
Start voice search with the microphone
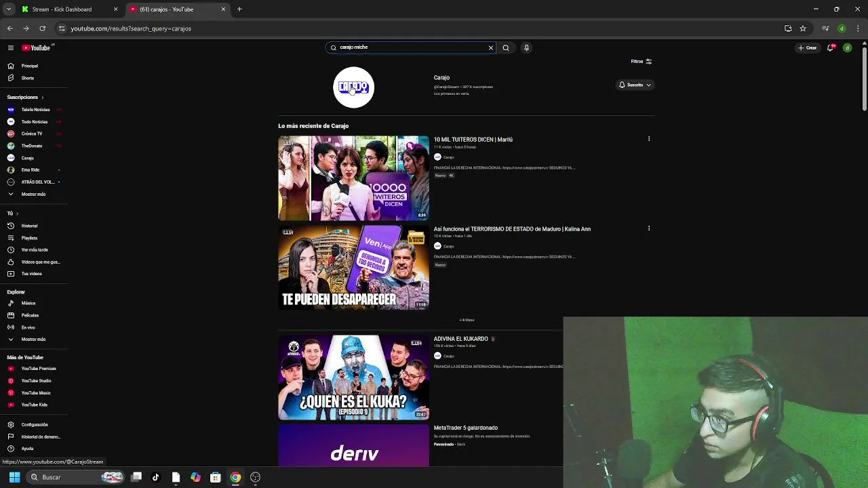[526, 47]
